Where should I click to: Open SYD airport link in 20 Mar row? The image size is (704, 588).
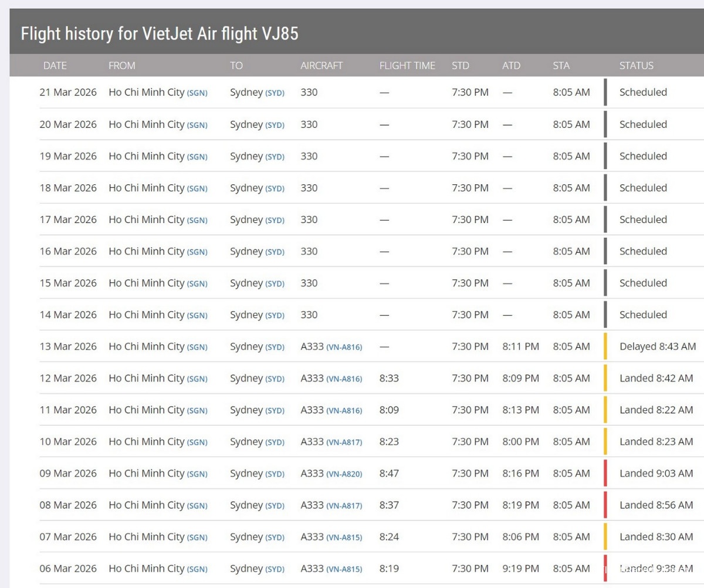click(275, 125)
